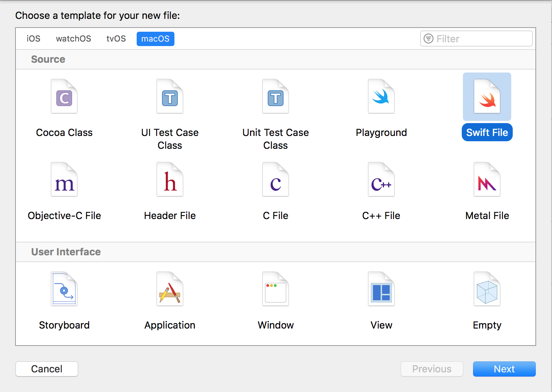Select the Playground template icon
The height and width of the screenshot is (392, 552).
(x=381, y=96)
